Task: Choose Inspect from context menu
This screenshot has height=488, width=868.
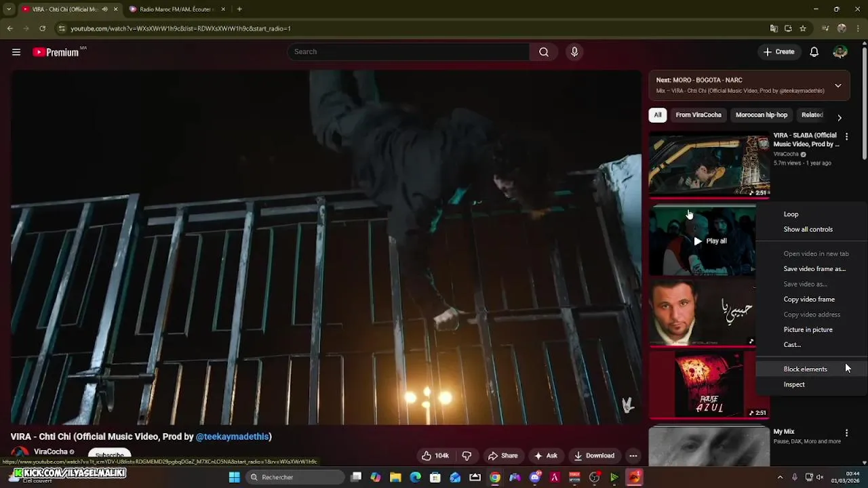Action: pyautogui.click(x=812, y=384)
